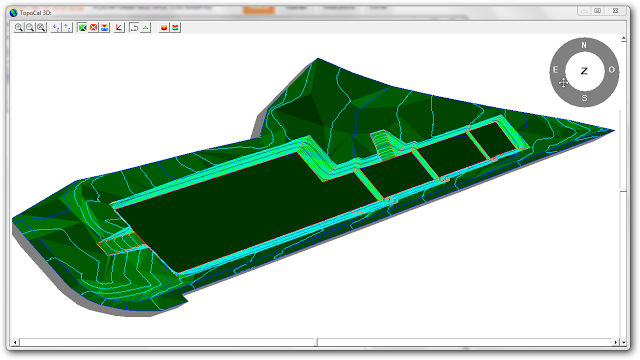
Task: Click the S label on compass
Action: (584, 98)
